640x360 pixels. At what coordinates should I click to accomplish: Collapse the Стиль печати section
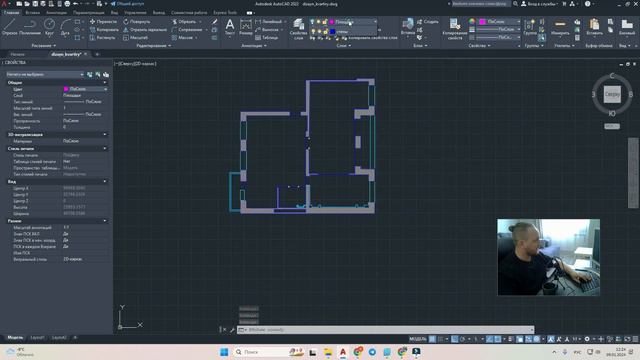tap(105, 149)
